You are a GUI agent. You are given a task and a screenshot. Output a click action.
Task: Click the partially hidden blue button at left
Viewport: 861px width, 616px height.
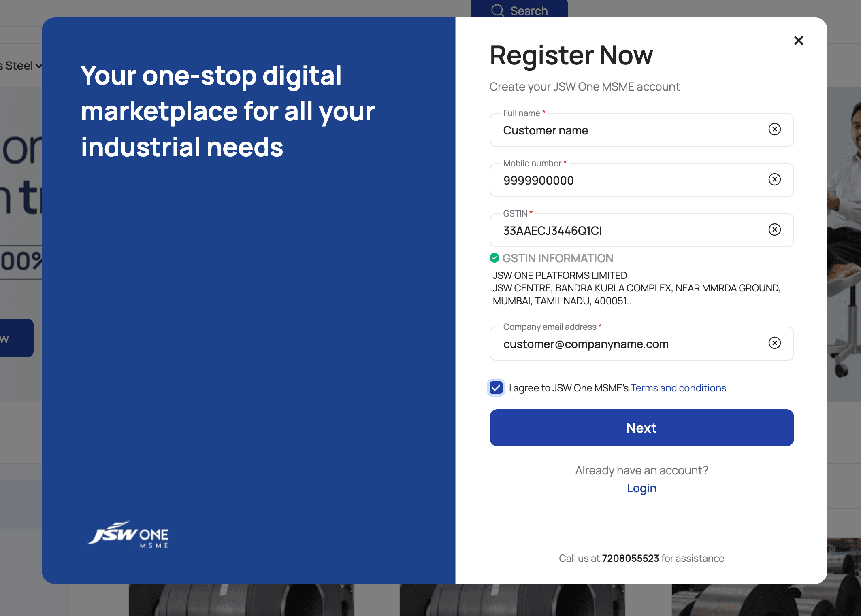[x=16, y=338]
